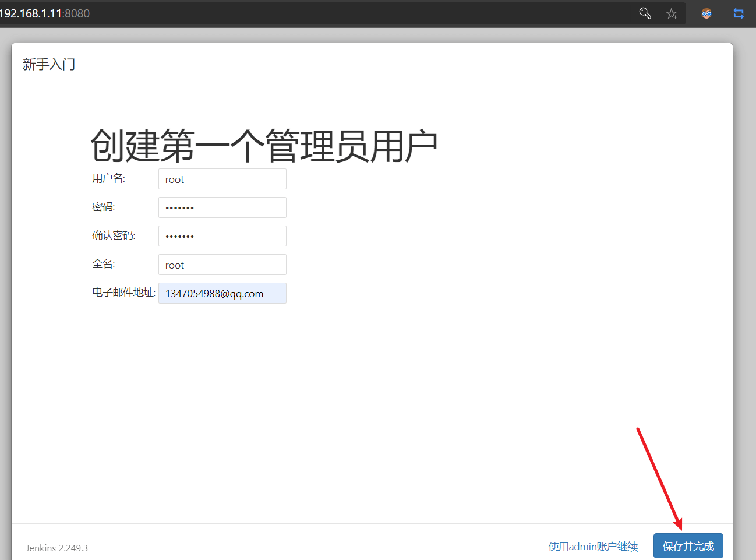Click the 新手入门 page title
Screen dimensions: 756x560
point(49,64)
